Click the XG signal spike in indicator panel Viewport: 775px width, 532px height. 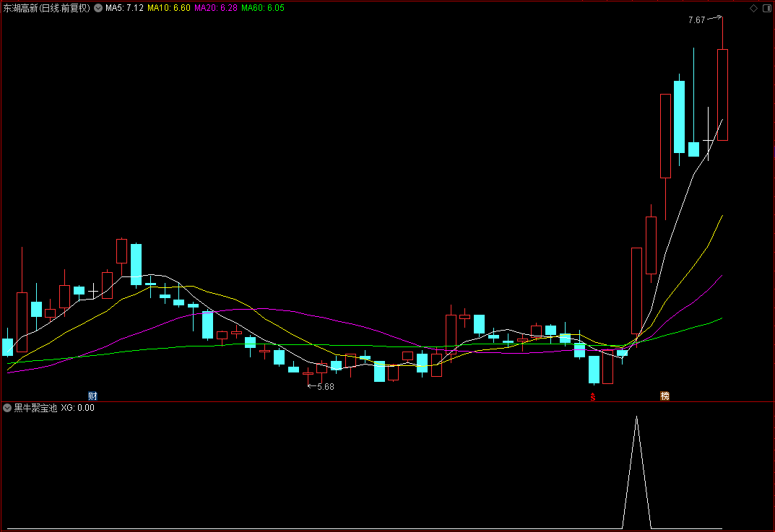click(x=636, y=472)
